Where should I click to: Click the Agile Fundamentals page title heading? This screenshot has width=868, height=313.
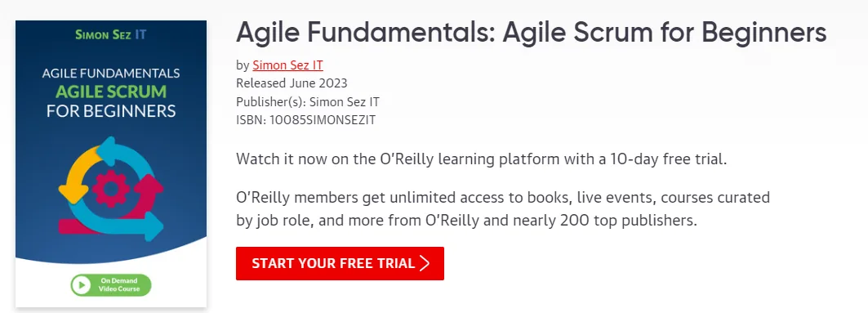[531, 34]
